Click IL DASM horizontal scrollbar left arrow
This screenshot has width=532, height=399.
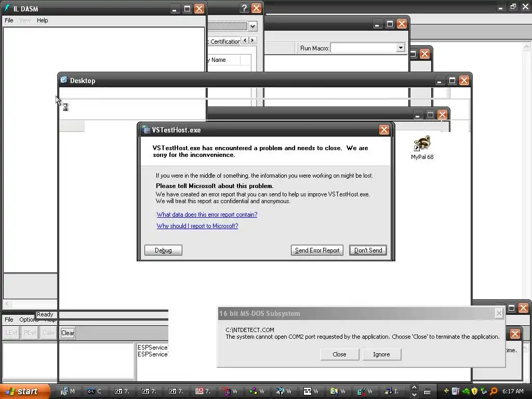click(x=7, y=303)
